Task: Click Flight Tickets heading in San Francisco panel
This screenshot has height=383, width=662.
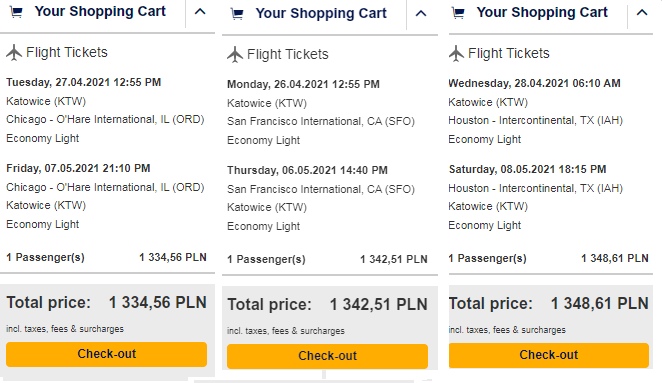Action: (x=288, y=54)
